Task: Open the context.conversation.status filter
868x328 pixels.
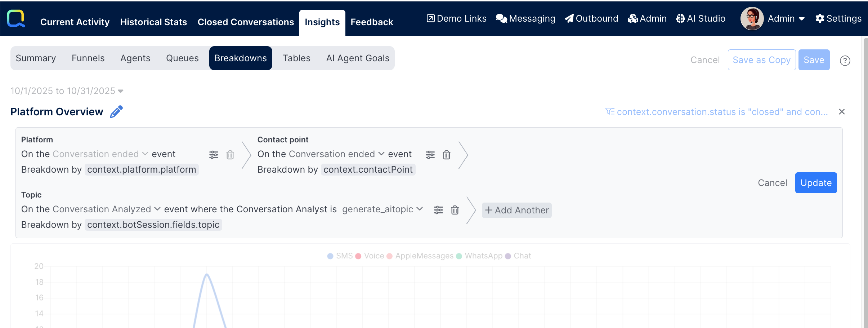Action: 717,112
